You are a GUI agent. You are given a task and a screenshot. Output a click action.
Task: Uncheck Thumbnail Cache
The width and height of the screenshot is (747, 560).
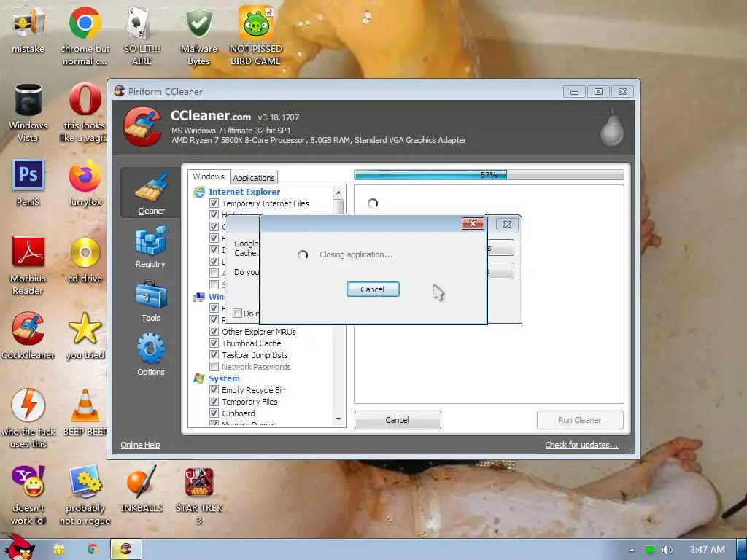214,343
